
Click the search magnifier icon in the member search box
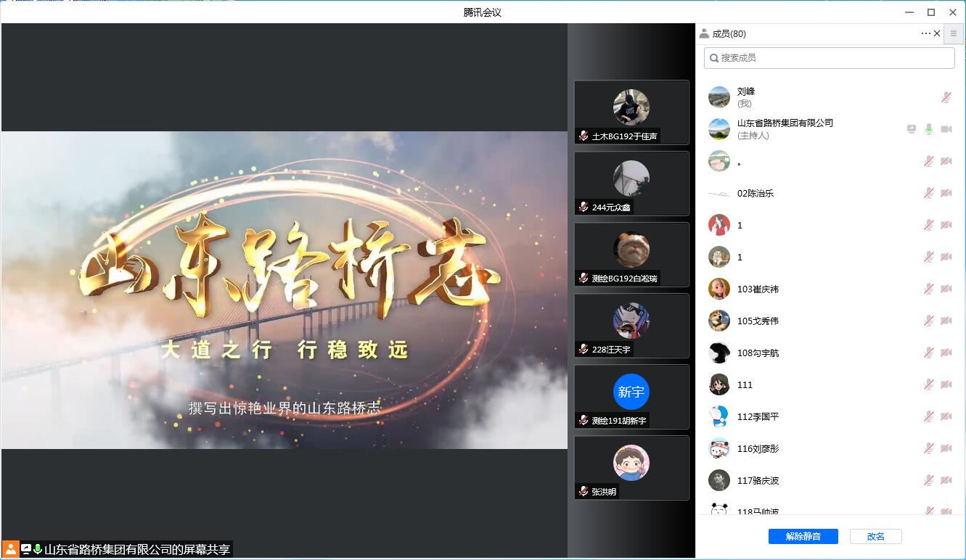[713, 57]
